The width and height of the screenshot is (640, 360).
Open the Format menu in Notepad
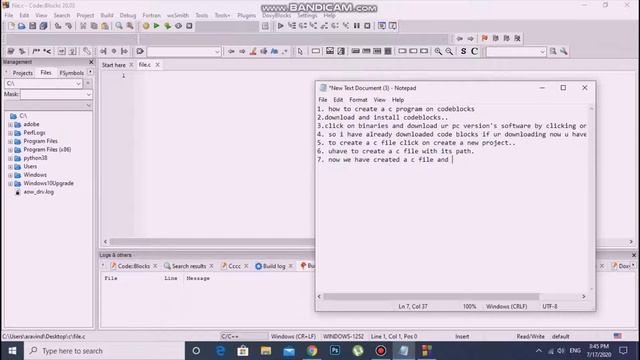[358, 100]
